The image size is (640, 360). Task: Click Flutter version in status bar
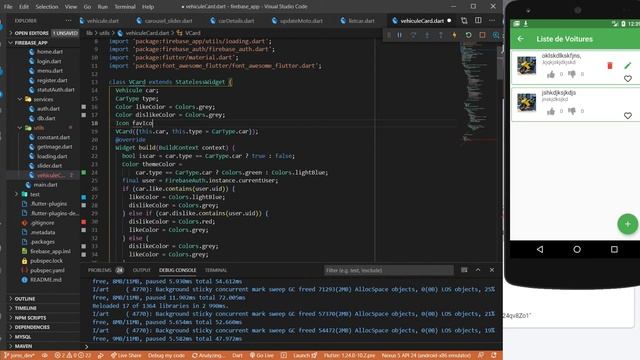click(349, 356)
